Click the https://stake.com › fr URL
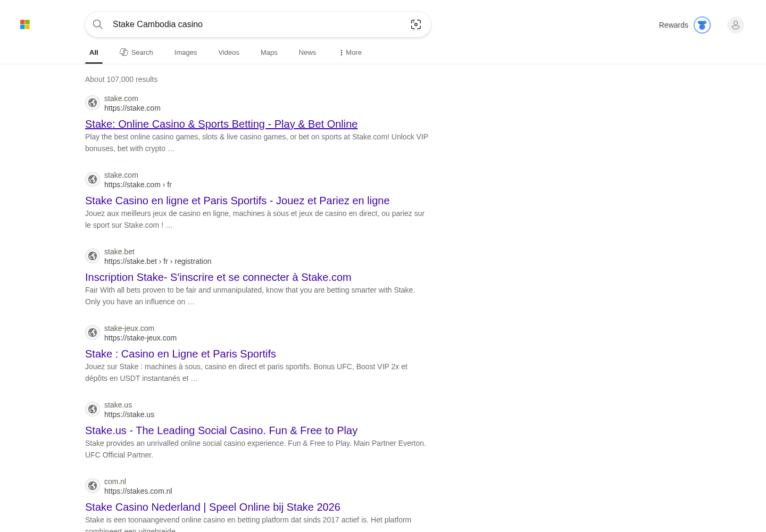This screenshot has height=532, width=766. (x=138, y=185)
